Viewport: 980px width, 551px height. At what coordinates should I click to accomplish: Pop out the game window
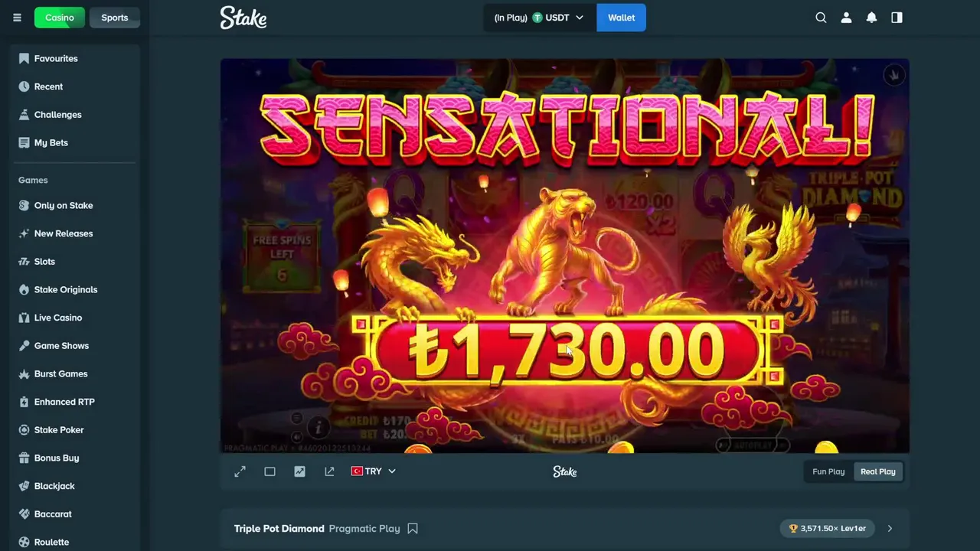tap(329, 471)
